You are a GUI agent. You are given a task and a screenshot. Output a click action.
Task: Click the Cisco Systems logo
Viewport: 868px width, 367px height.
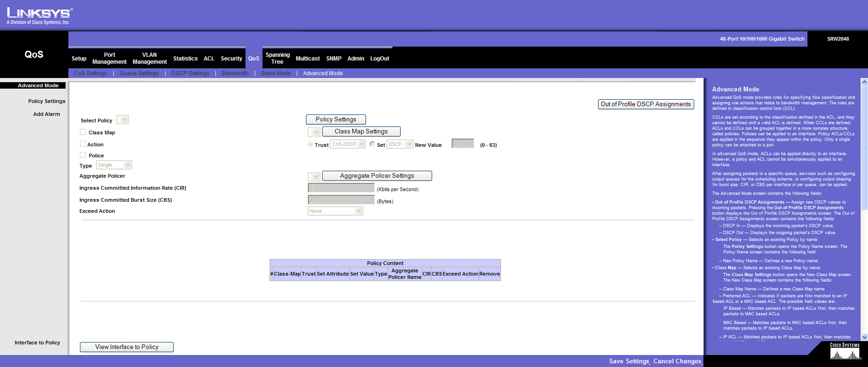tap(844, 352)
